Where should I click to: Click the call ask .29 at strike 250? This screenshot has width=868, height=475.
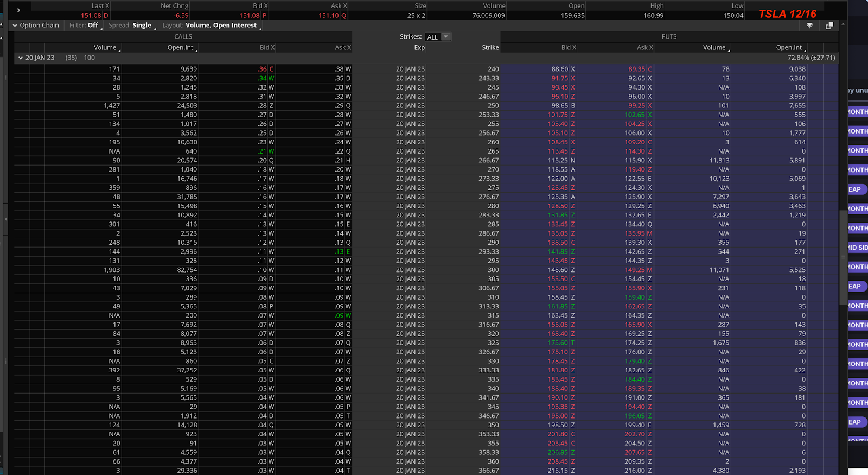[339, 106]
